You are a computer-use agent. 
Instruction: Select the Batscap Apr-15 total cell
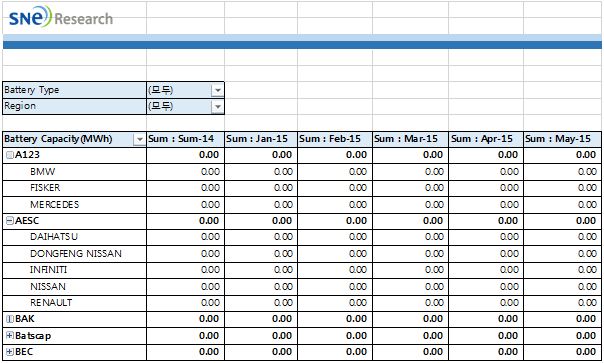click(x=486, y=335)
